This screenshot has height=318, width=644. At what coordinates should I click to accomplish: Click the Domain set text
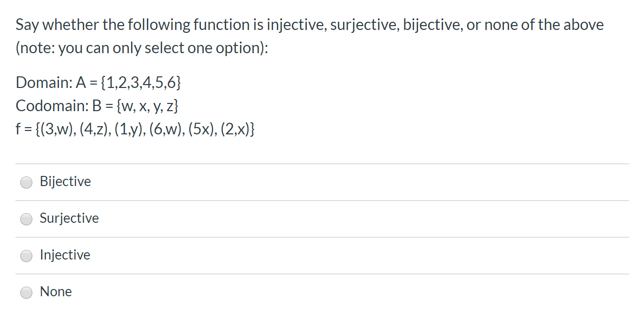(x=98, y=83)
